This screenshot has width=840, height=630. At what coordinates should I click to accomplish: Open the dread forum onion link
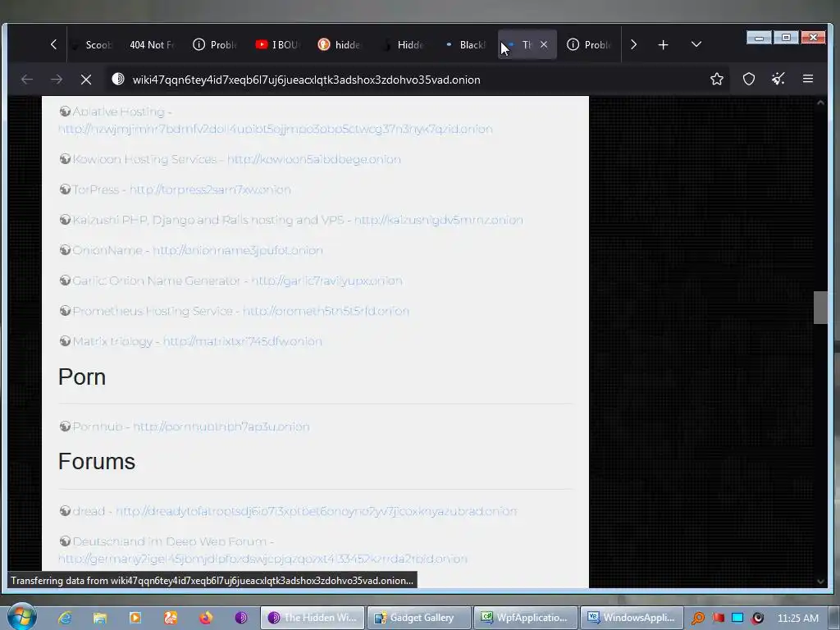(316, 512)
